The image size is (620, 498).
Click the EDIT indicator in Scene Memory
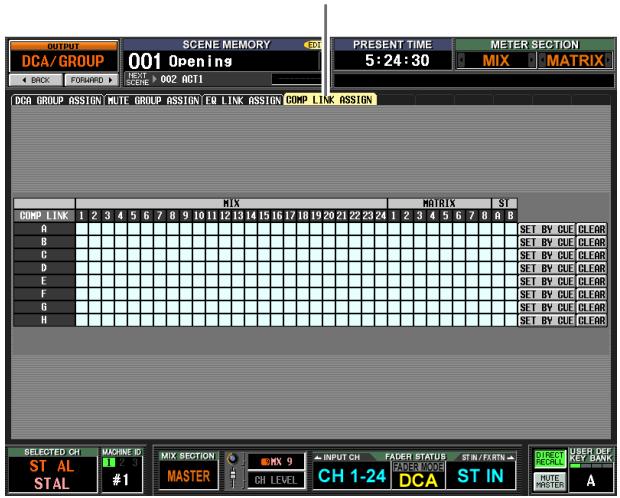[314, 45]
